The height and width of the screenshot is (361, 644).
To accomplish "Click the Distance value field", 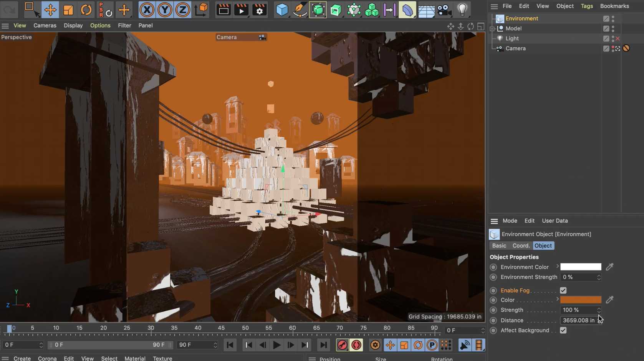I will (x=578, y=320).
